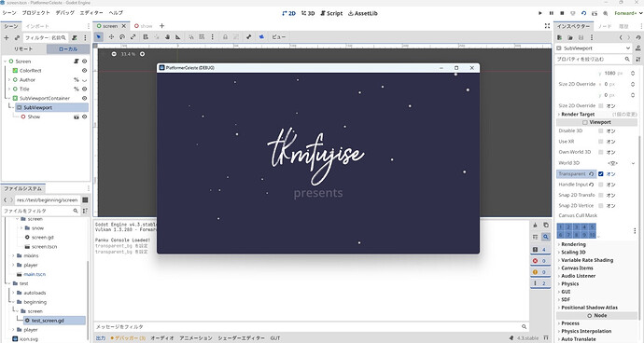Open the シーン menu
This screenshot has width=644, height=343.
click(x=9, y=13)
